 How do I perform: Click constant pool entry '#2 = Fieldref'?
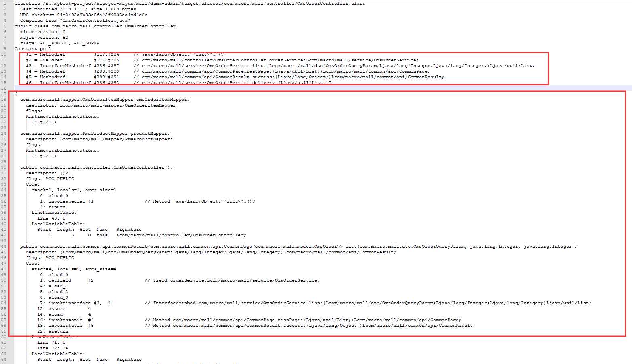(222, 60)
